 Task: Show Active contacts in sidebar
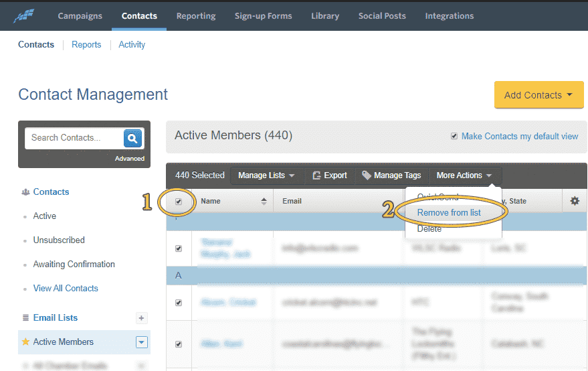pyautogui.click(x=45, y=216)
